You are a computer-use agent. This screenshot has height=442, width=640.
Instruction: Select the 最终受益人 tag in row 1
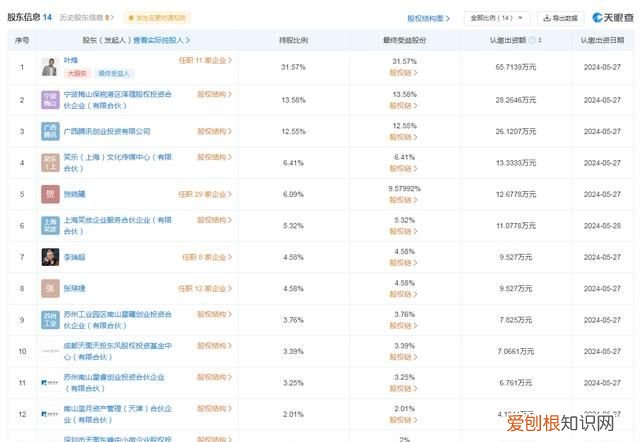(x=114, y=73)
